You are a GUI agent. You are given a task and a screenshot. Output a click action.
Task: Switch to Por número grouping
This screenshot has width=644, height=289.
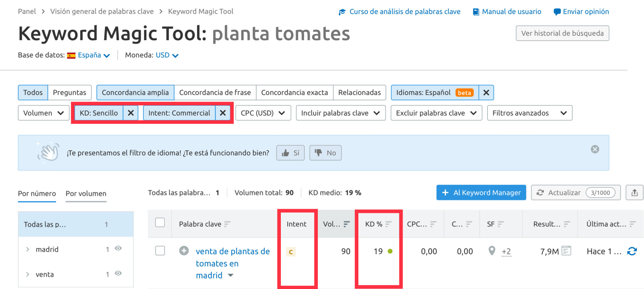tap(37, 194)
